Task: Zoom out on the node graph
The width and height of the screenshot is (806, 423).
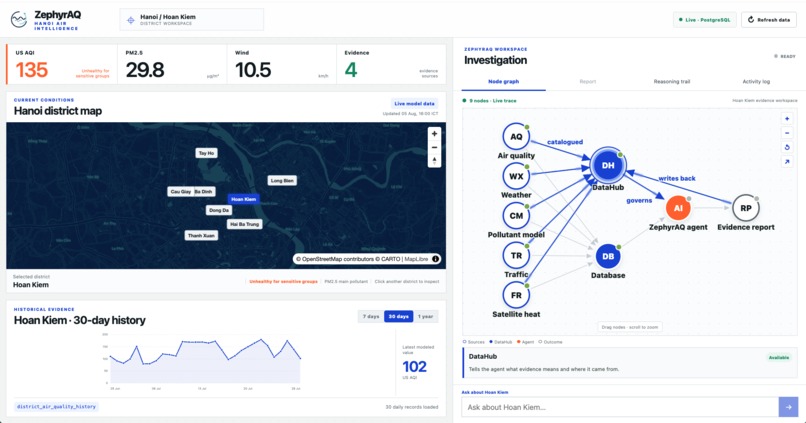Action: pyautogui.click(x=787, y=133)
